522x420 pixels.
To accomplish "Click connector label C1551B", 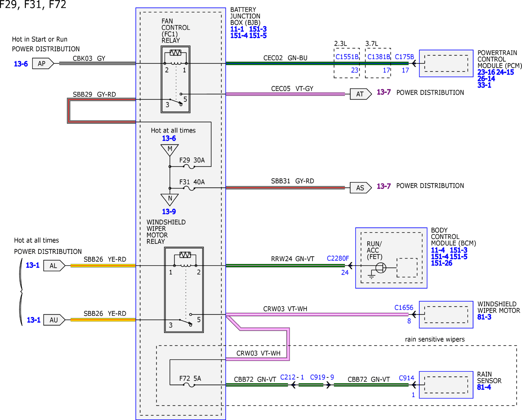I will [347, 57].
